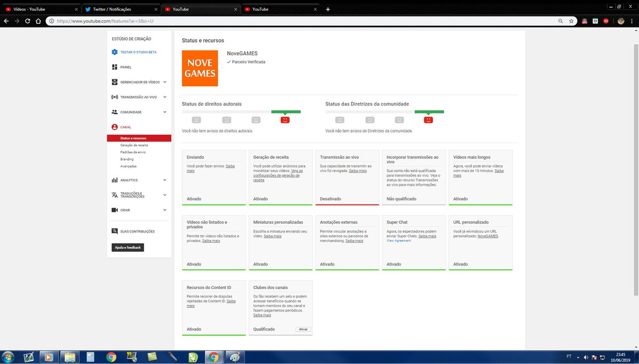Viewport: 639px width, 364px height.
Task: Click the red Canal profile icon
Action: click(114, 127)
